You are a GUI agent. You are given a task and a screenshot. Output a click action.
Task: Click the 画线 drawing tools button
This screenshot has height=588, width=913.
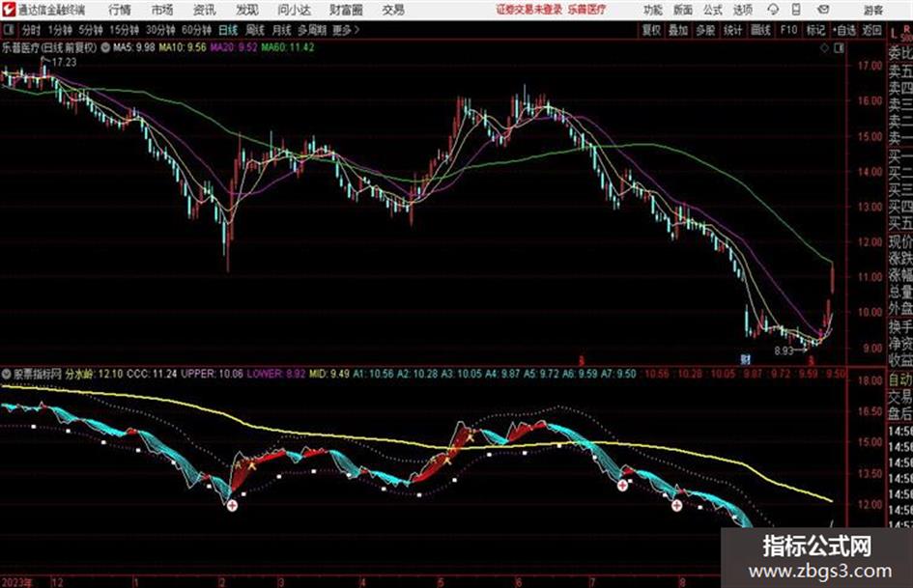click(x=760, y=30)
